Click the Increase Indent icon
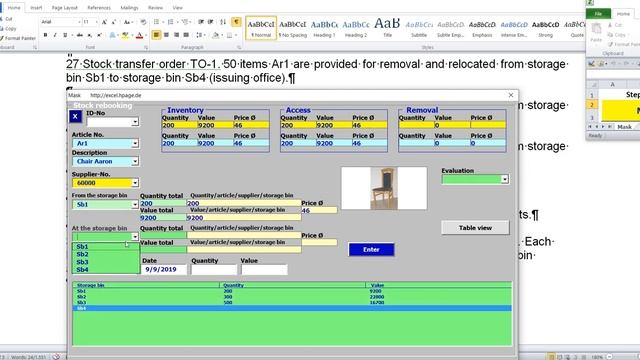The height and width of the screenshot is (360, 640). [211, 22]
